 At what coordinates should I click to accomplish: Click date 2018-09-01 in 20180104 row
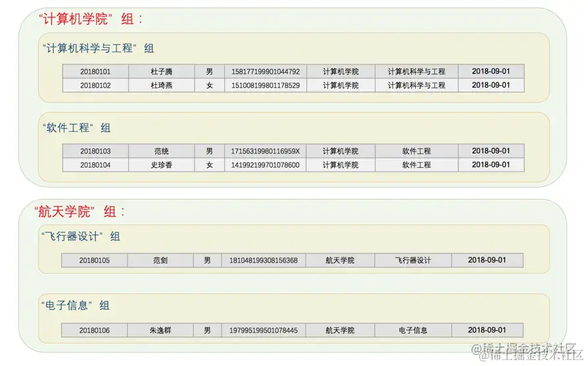(491, 165)
